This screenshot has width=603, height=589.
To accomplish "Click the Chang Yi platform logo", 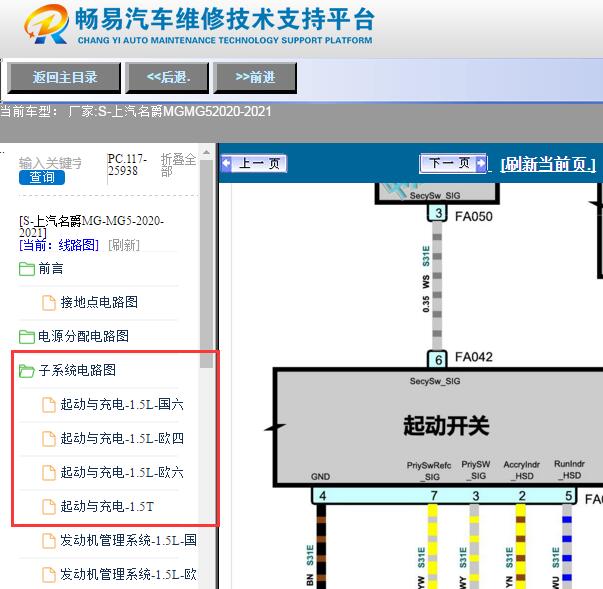I will [46, 24].
